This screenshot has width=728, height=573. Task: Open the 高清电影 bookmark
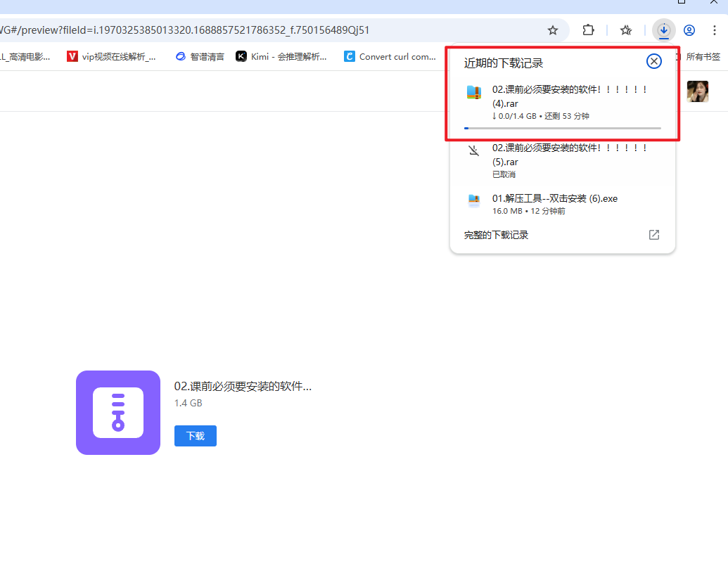click(x=25, y=57)
